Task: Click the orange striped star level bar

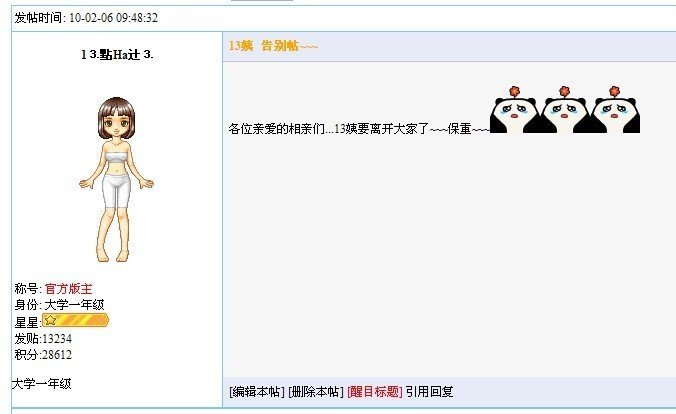Action: point(75,320)
